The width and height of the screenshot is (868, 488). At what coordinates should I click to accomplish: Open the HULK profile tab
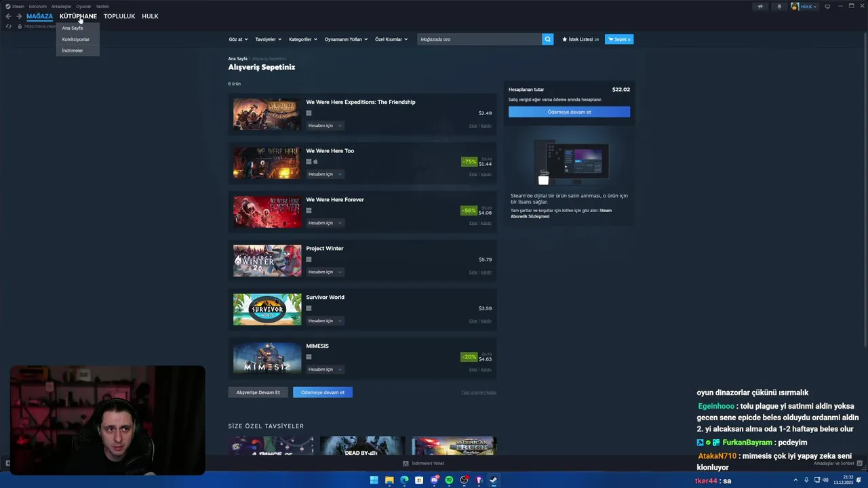point(150,16)
